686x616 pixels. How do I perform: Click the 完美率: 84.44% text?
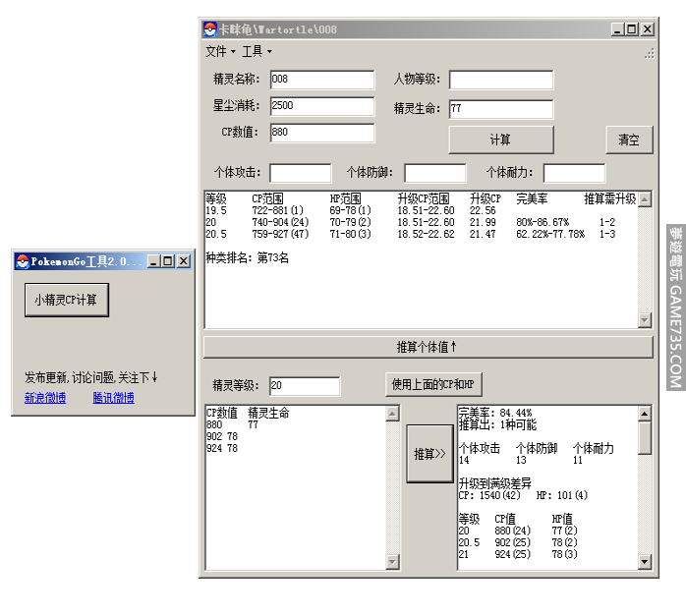(x=495, y=413)
